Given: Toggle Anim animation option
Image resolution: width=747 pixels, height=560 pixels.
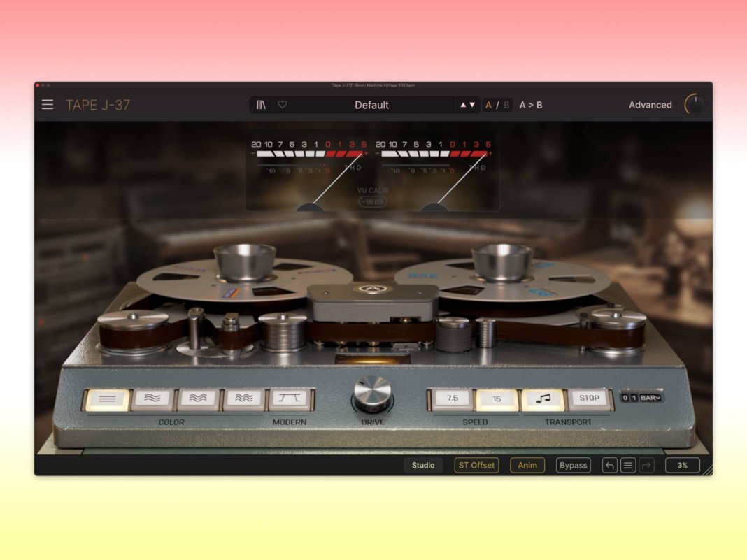Looking at the screenshot, I should (527, 465).
